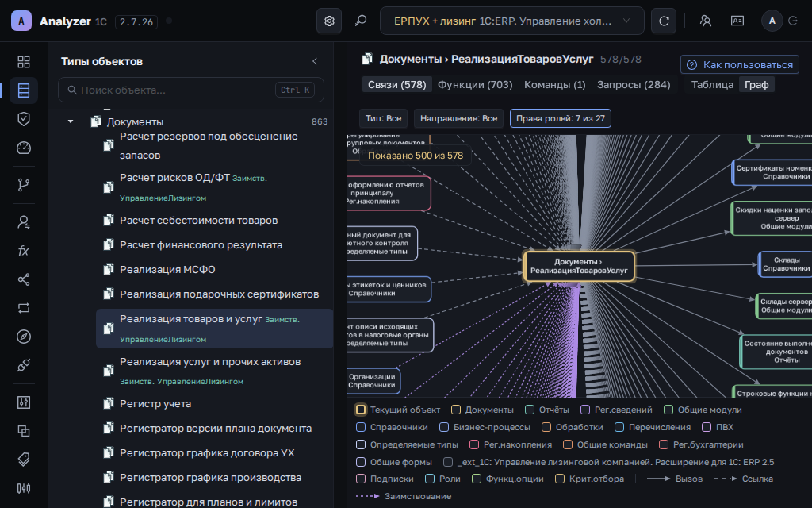Open the dashboard grid icon in sidebar
812x508 pixels.
tap(24, 62)
